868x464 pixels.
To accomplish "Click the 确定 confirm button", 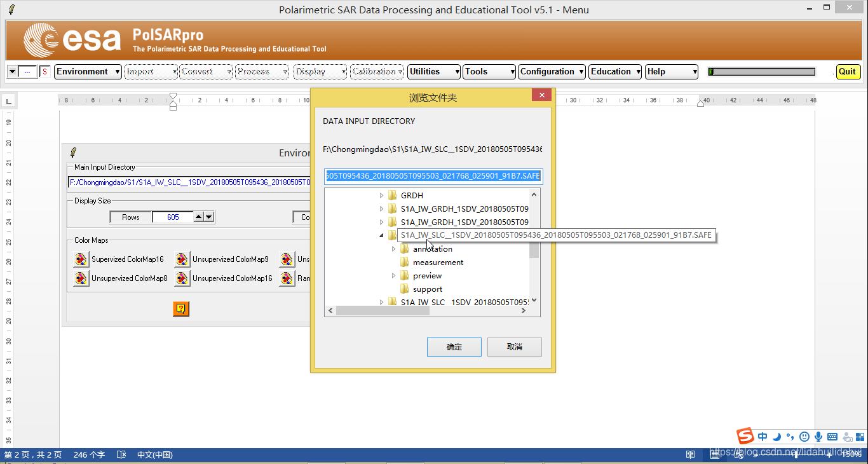I will click(x=454, y=347).
